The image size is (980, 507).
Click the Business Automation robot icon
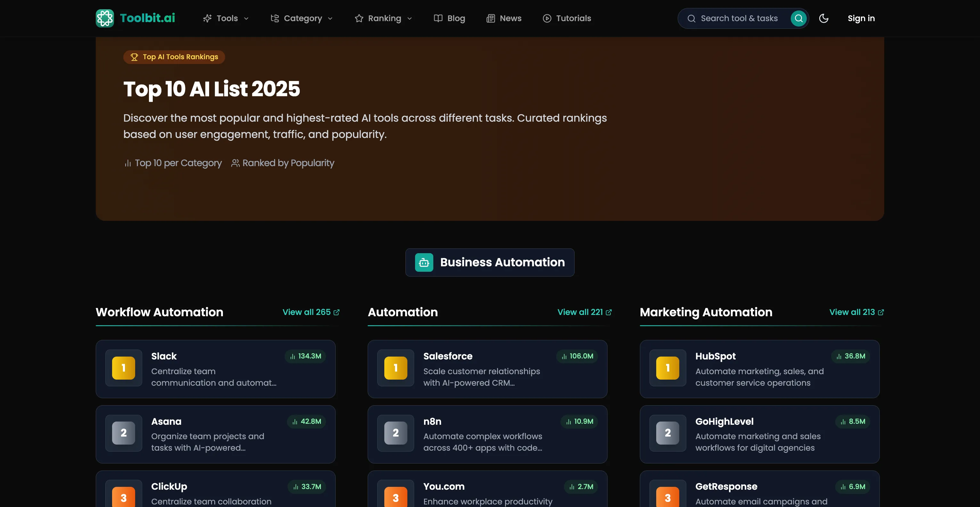coord(424,262)
